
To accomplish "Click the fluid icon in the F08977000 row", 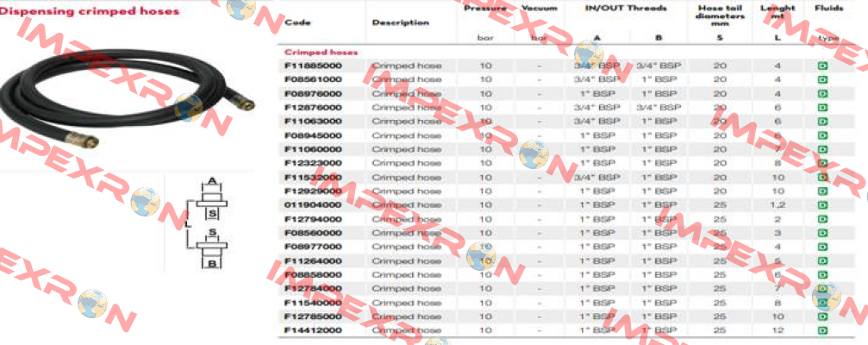I will (x=822, y=247).
